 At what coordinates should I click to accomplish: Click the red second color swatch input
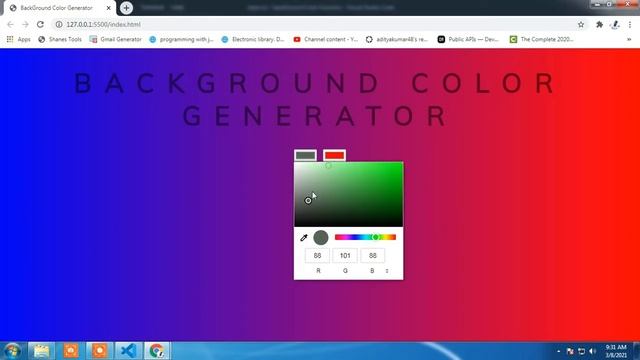[334, 156]
